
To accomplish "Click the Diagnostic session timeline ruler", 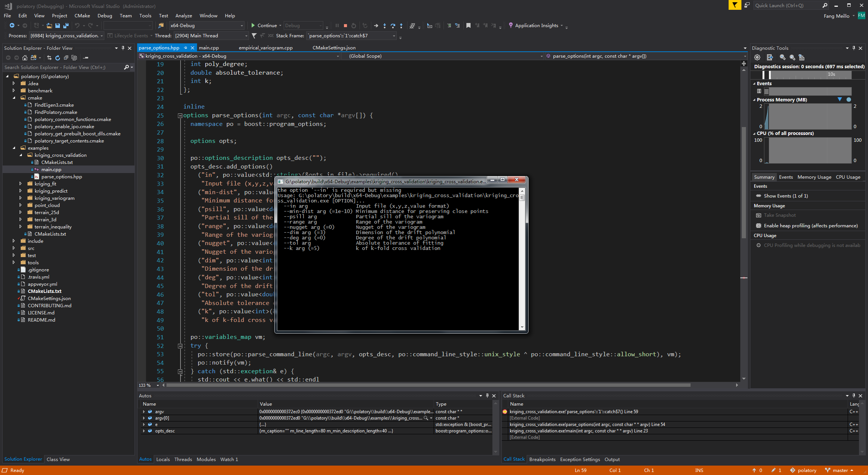I will pyautogui.click(x=807, y=75).
